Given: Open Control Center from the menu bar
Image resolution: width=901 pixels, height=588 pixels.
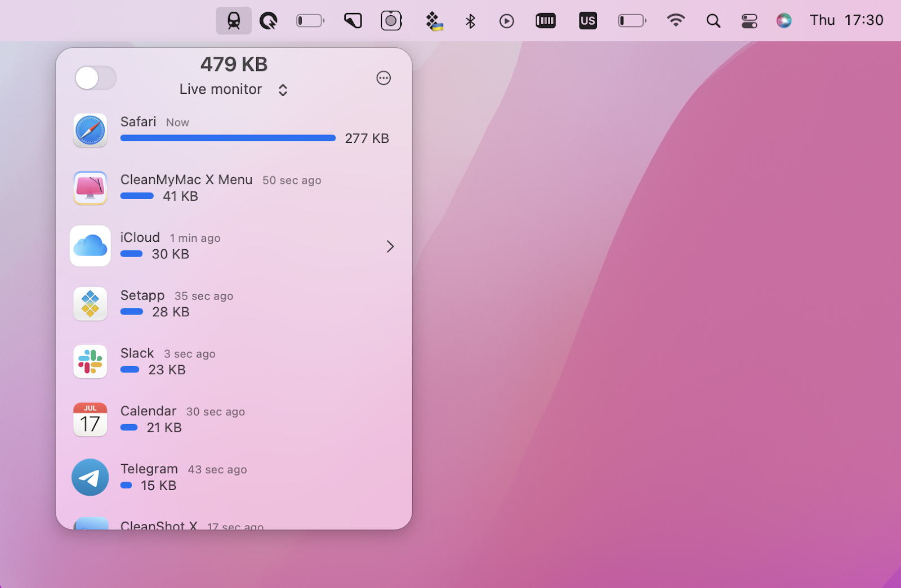Looking at the screenshot, I should 749,21.
